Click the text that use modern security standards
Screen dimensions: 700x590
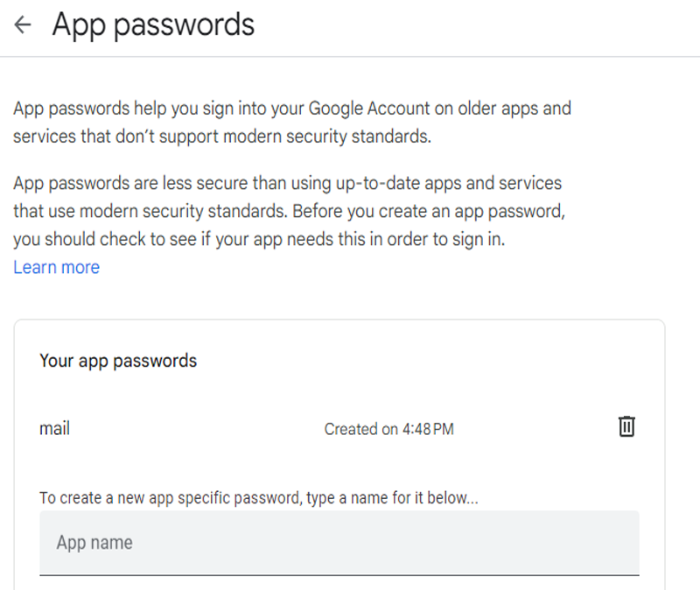(150, 211)
